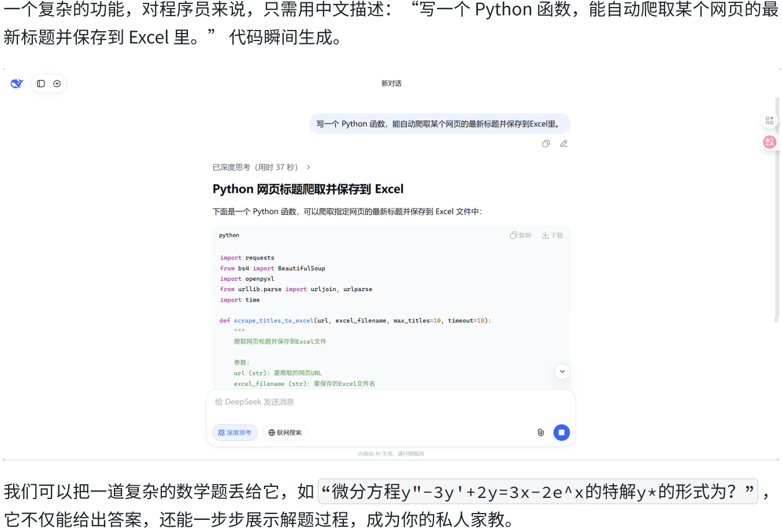Viewport: 782px width, 532px height.
Task: Click the 给 DeepSeek 发送消息 input field
Action: point(391,402)
